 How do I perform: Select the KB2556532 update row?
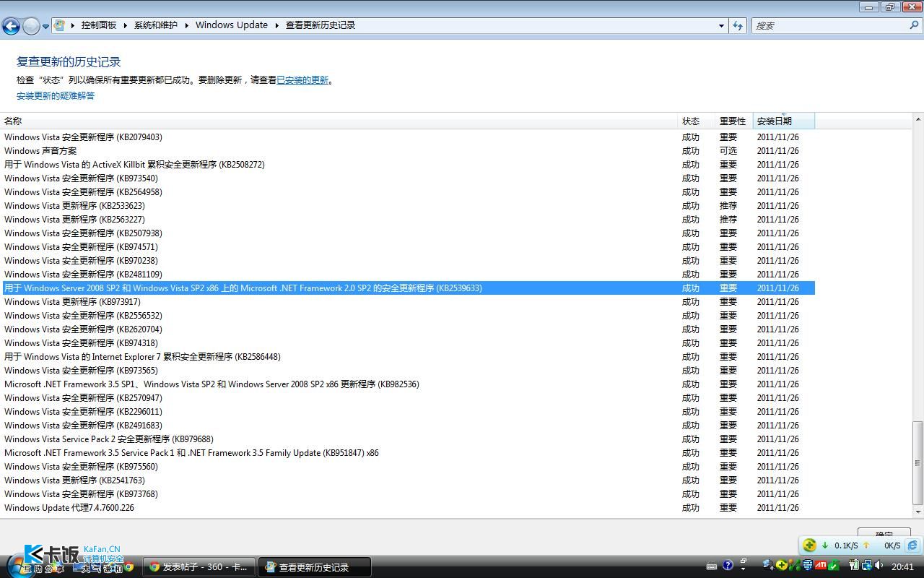pos(408,316)
